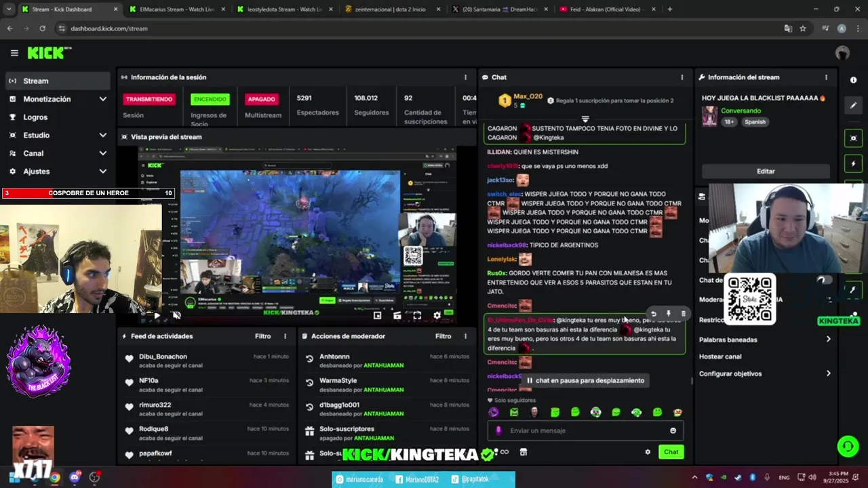
Task: Expand the Canal sidebar section
Action: (102, 153)
